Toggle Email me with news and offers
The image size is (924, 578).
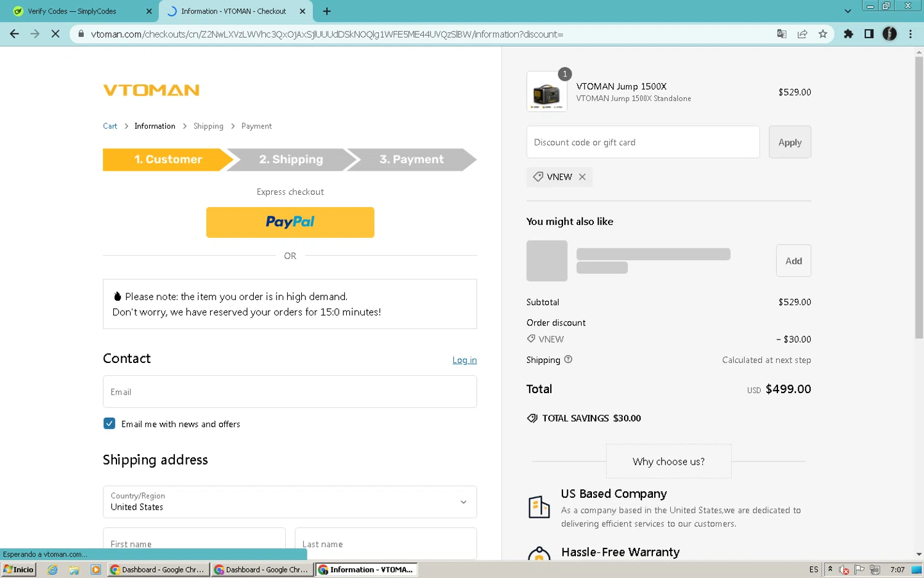point(110,424)
